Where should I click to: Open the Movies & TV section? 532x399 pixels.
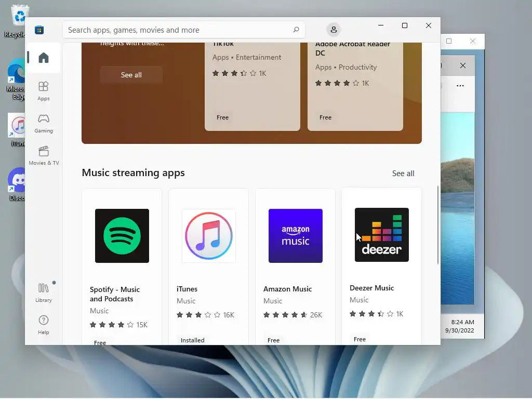[x=44, y=155]
